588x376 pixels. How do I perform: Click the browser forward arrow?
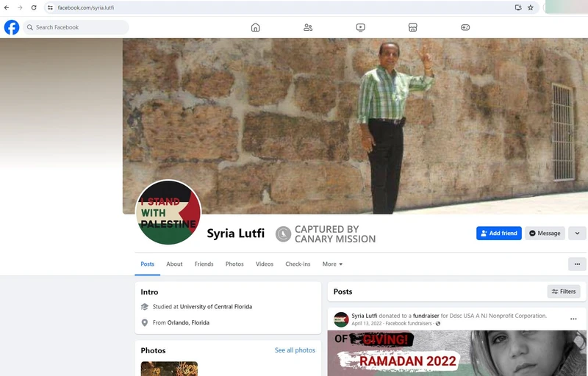tap(20, 7)
